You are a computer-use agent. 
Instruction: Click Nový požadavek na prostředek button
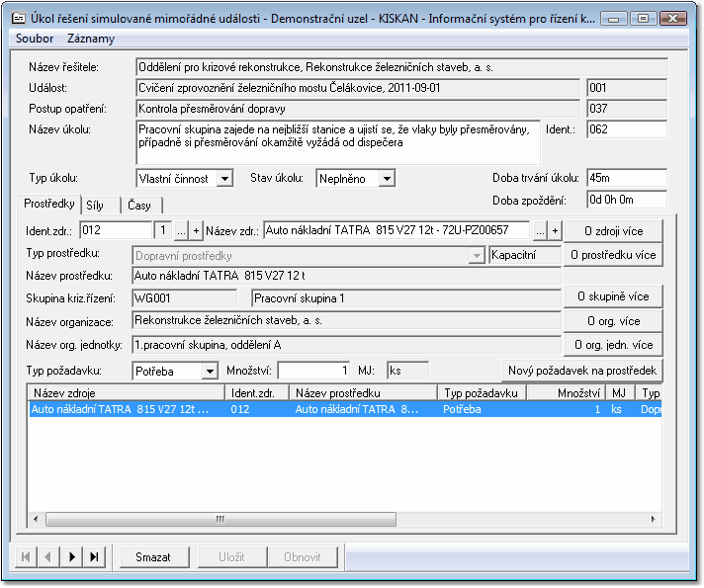(x=582, y=371)
